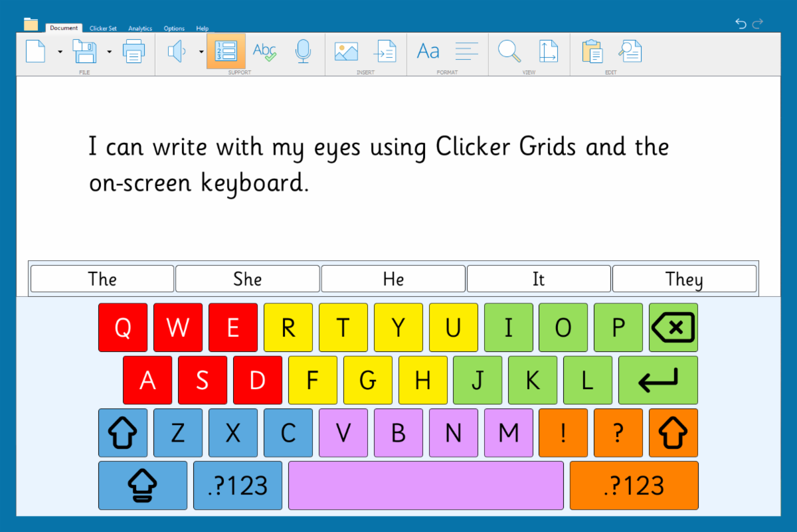Toggle the Shift key on the keyboard

(123, 433)
